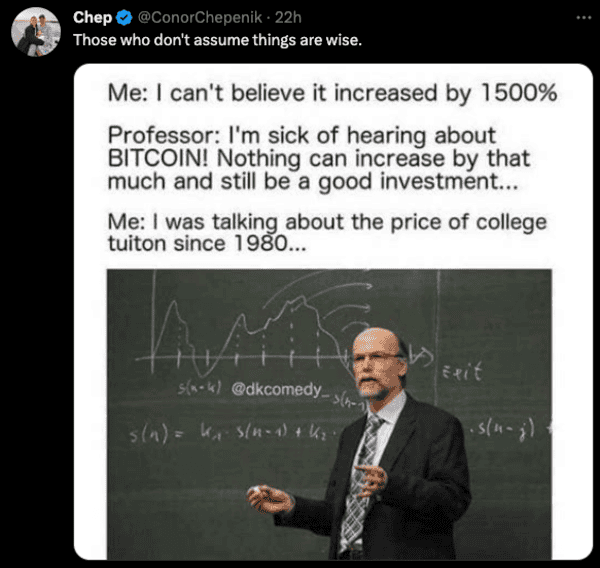Click the chalk word 'exit' on the board

461,374
